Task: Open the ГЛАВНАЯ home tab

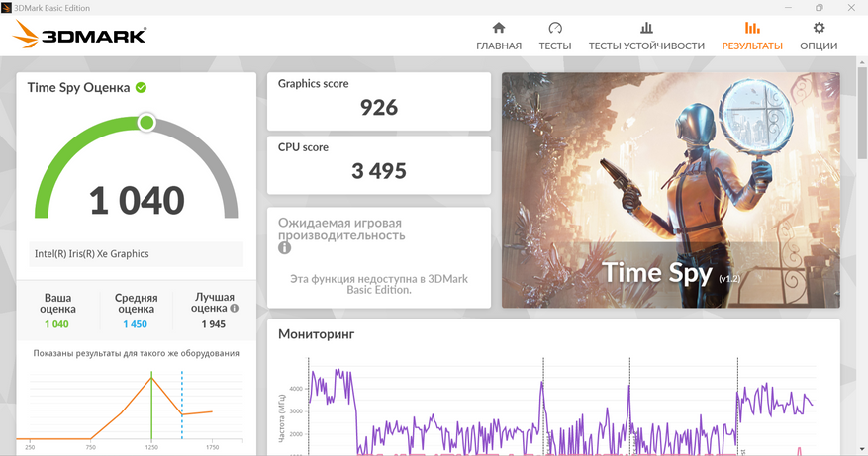Action: [x=499, y=37]
